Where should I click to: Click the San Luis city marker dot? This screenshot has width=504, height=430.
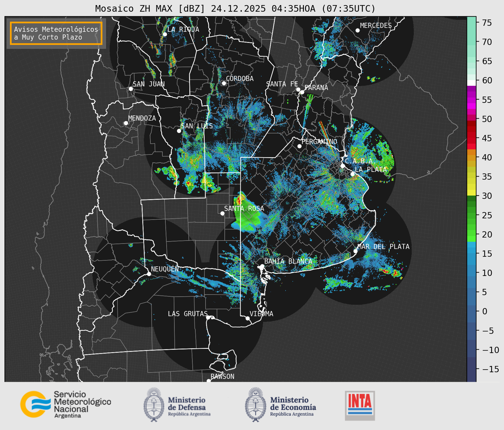click(x=179, y=131)
